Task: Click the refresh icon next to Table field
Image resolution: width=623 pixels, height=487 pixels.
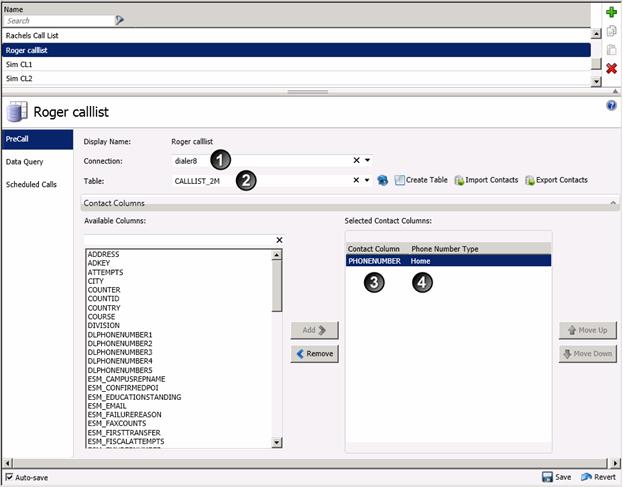Action: 383,181
